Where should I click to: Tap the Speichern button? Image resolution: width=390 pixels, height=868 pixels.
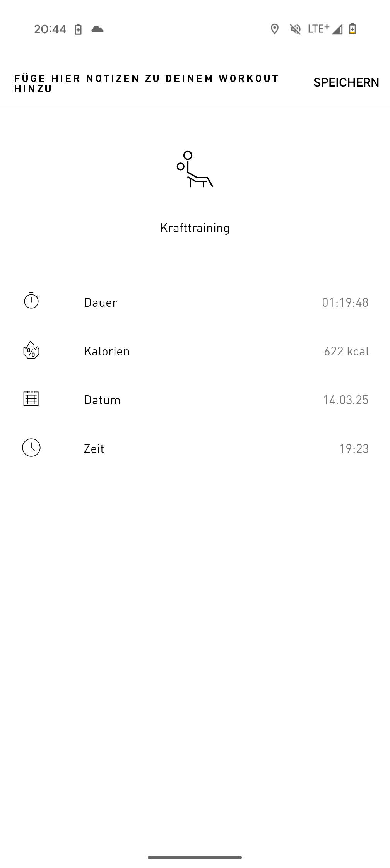[x=346, y=82]
